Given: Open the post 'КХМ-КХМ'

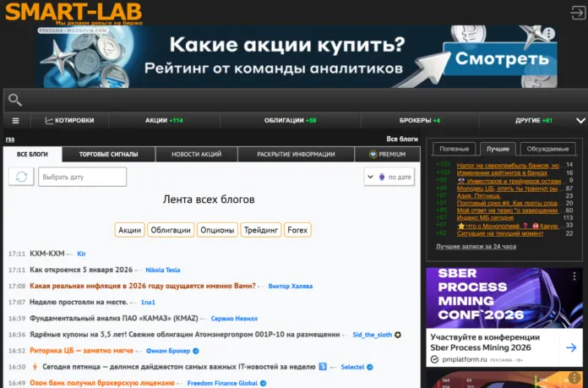Looking at the screenshot, I should (x=46, y=254).
